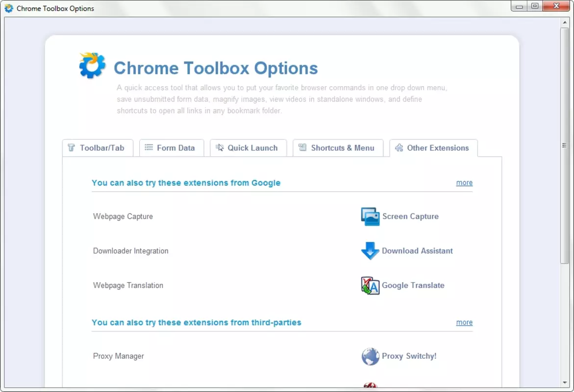Click the Quick Launch cursor icon
This screenshot has width=574, height=392.
point(219,147)
